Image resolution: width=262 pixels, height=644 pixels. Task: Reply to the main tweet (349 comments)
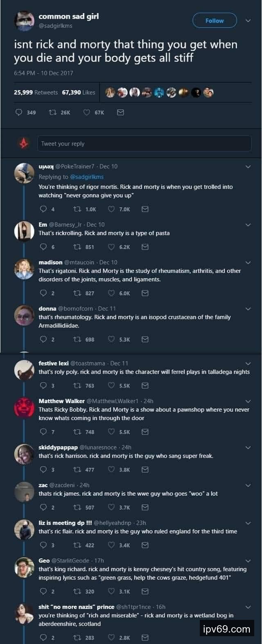click(x=19, y=112)
